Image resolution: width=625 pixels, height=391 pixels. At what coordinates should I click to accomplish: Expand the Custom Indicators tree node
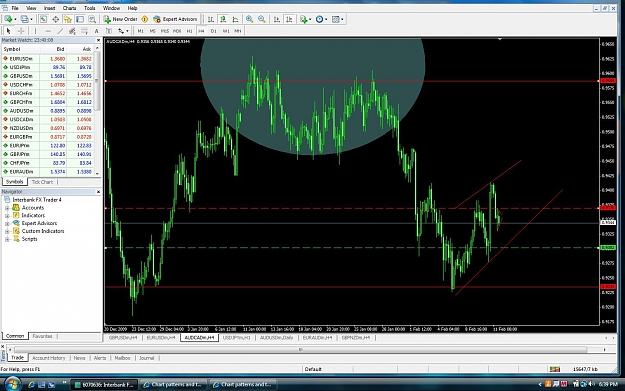coord(7,231)
